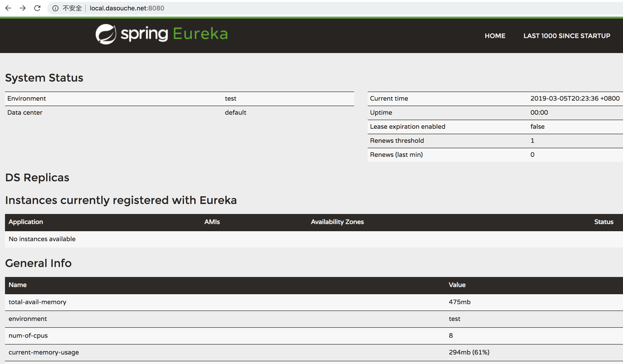623x364 pixels.
Task: Click the DS Replicas heading
Action: [37, 177]
